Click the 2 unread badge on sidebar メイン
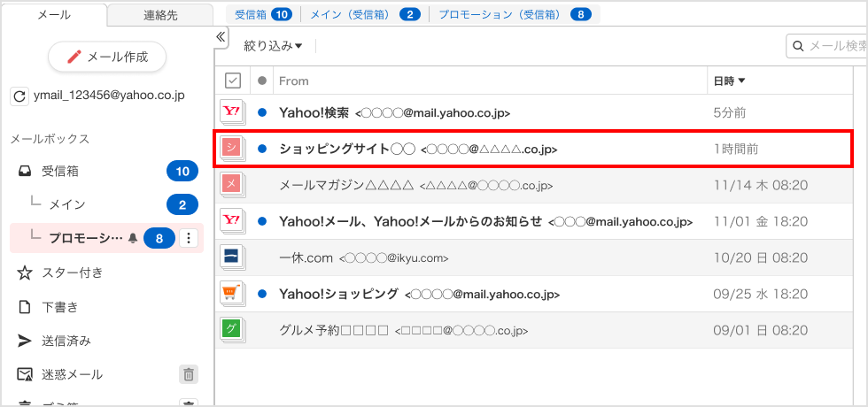Screen dimensions: 868x407 click(182, 205)
